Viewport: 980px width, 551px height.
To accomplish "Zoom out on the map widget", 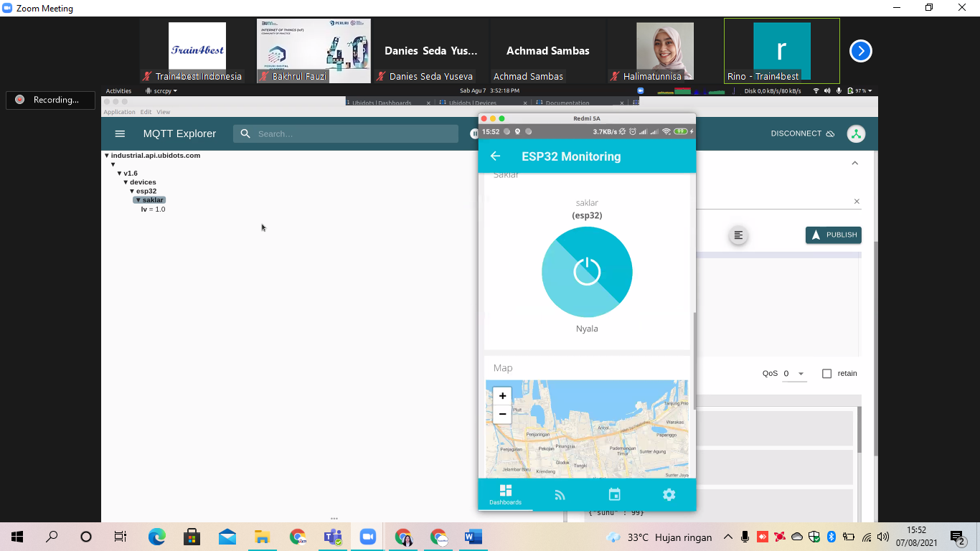I will pos(502,414).
